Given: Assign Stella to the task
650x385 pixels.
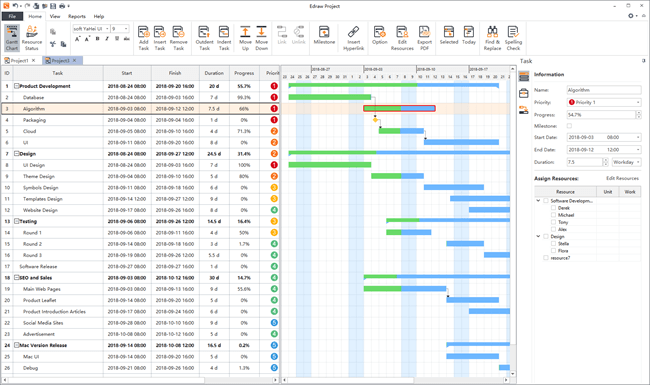Looking at the screenshot, I should tap(553, 243).
